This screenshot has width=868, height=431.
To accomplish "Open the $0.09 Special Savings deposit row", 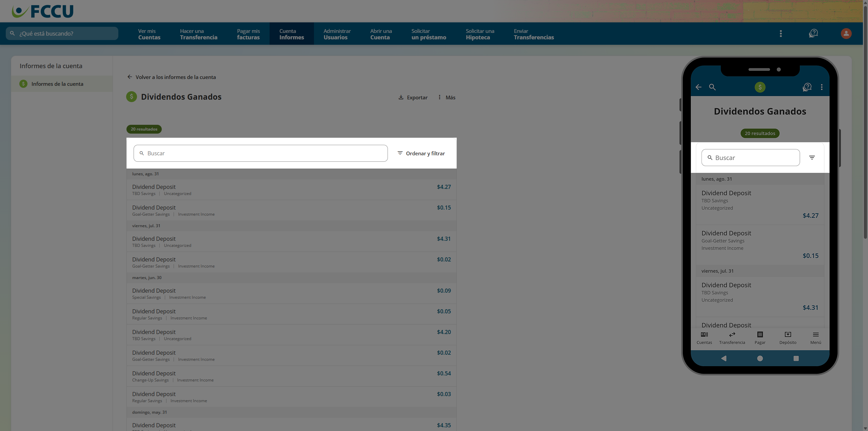I will [291, 293].
